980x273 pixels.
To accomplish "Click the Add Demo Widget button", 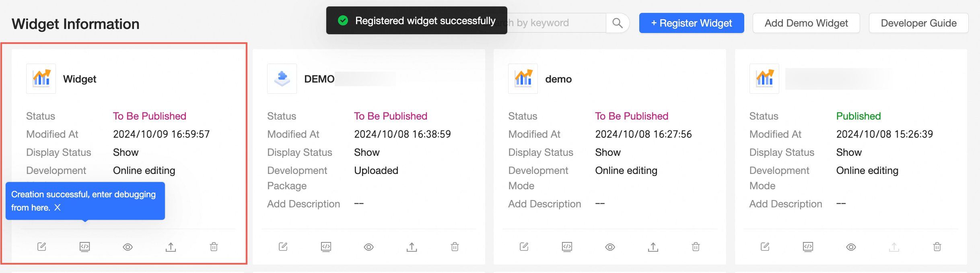I will [x=806, y=23].
